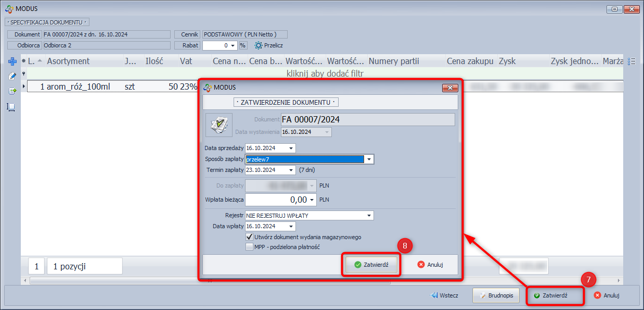Click the 1 pozycji status box

click(85, 266)
